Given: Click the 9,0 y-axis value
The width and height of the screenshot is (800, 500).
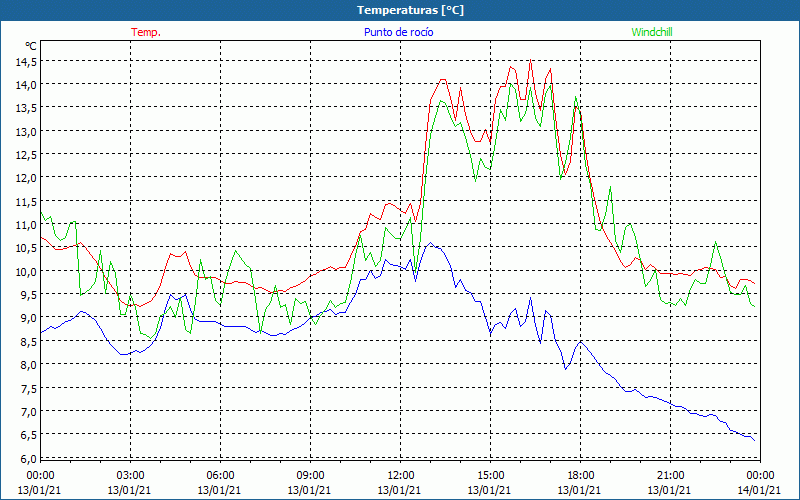Looking at the screenshot, I should click(x=29, y=318).
